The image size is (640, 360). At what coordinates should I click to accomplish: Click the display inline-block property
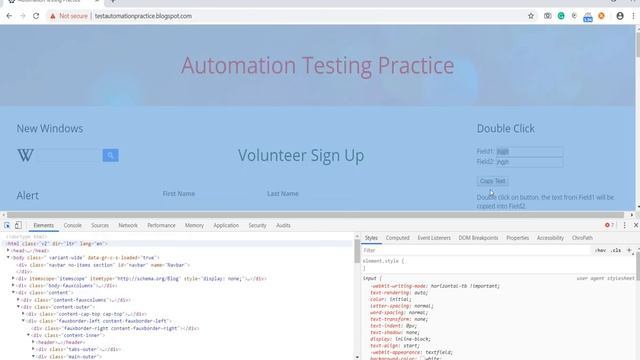[x=400, y=339]
